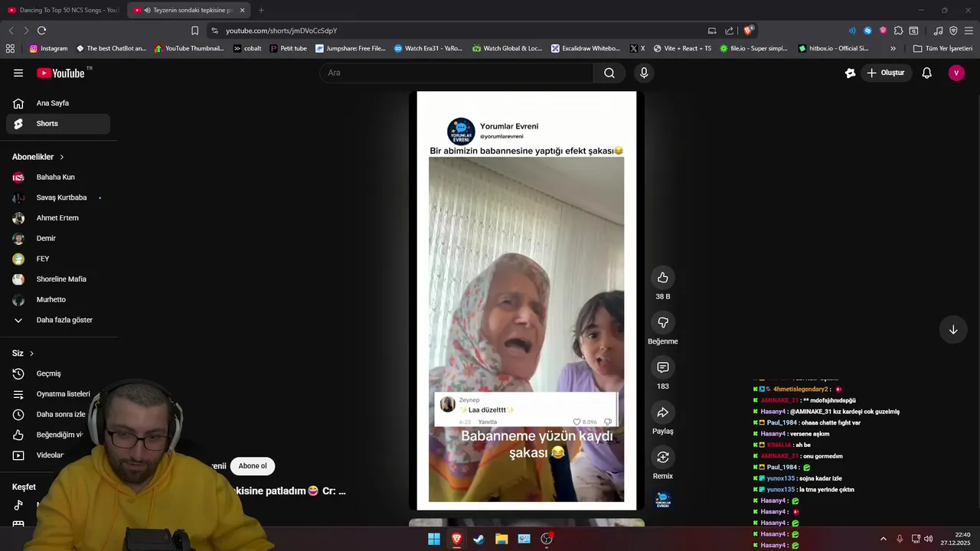The width and height of the screenshot is (980, 551).
Task: Open the browser extensions puzzle icon
Action: [899, 31]
